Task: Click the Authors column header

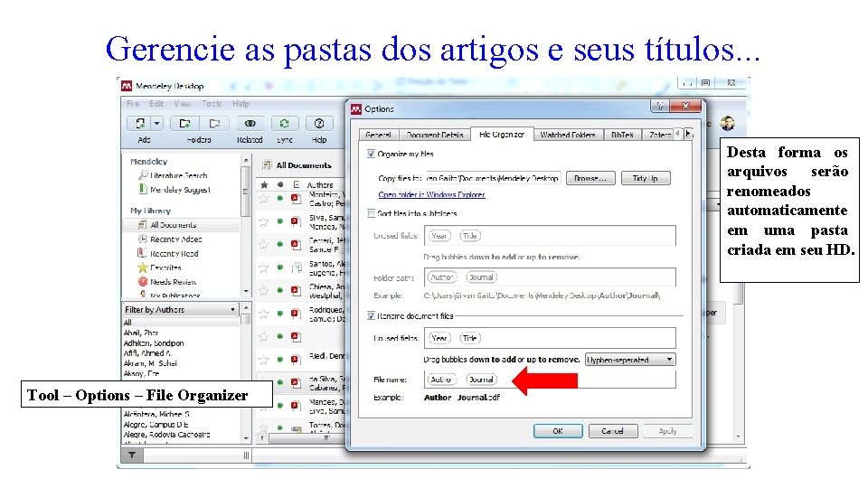Action: [x=320, y=184]
